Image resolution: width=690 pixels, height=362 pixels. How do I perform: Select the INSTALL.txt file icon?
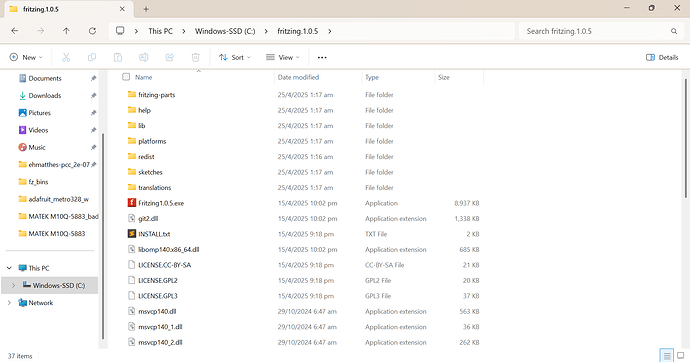[x=132, y=234]
